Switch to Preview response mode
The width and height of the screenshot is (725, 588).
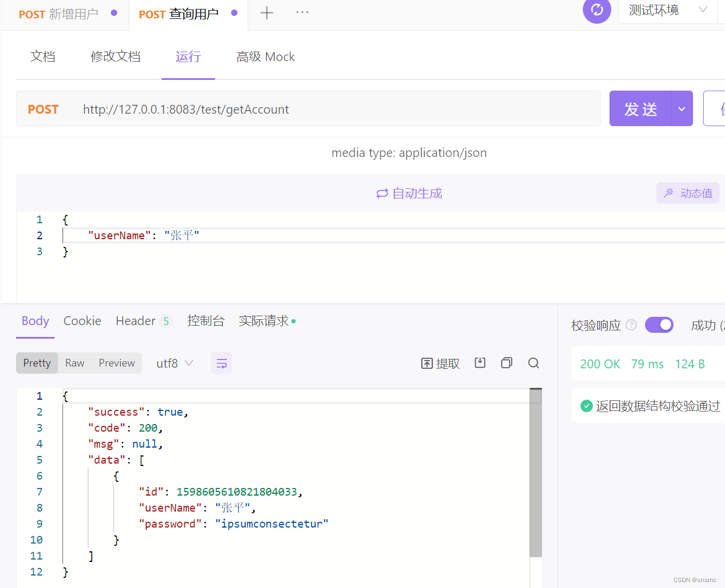pos(116,363)
